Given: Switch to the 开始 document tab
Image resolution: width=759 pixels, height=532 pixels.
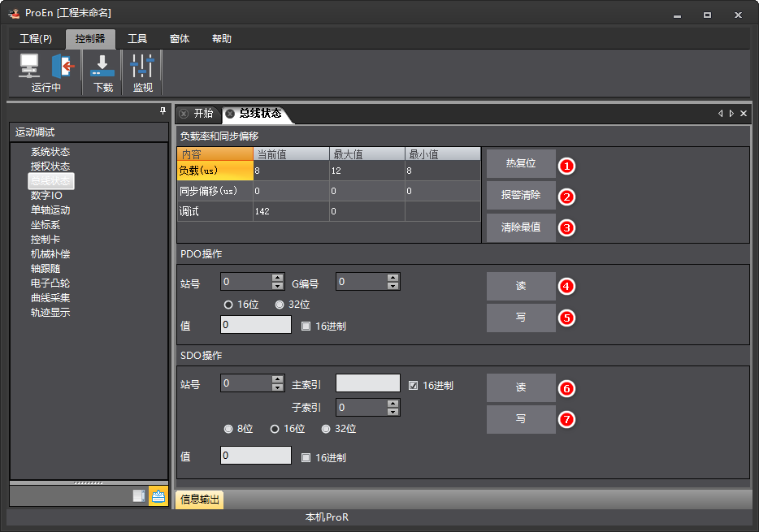Looking at the screenshot, I should pyautogui.click(x=203, y=114).
